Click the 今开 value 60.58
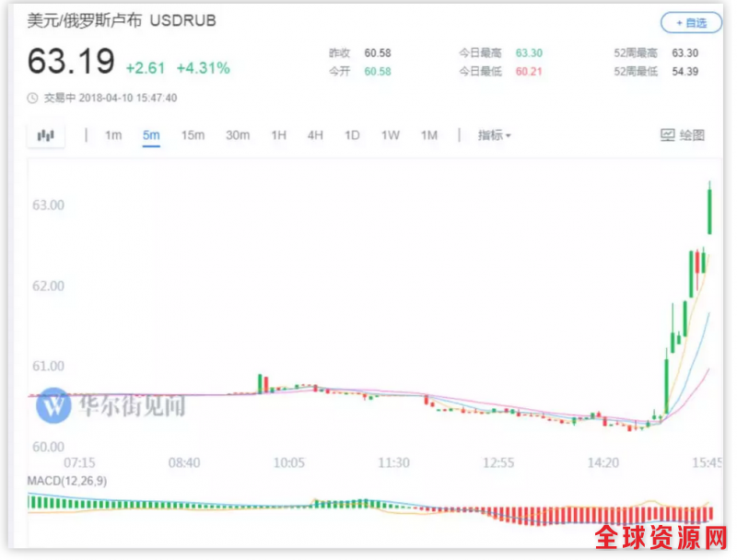The image size is (737, 560). point(378,72)
